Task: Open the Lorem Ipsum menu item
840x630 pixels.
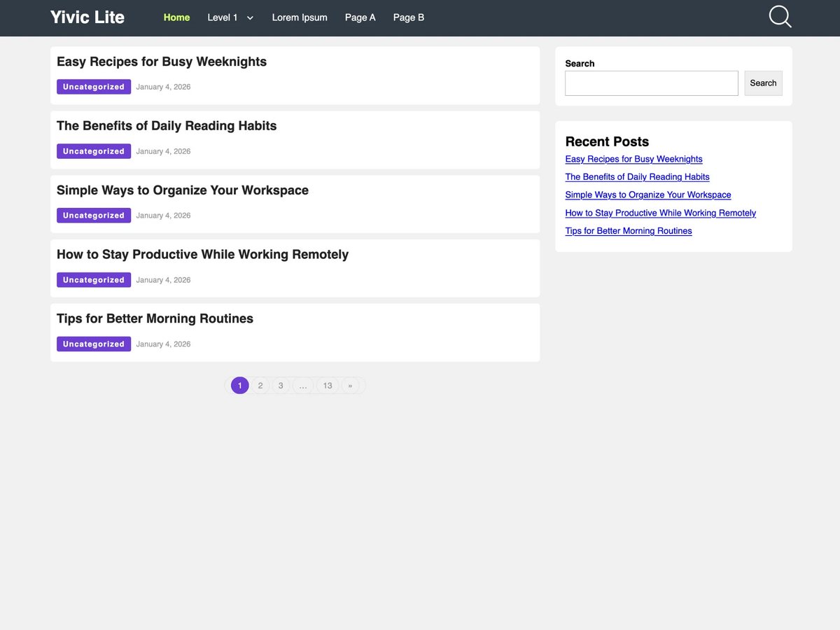Action: point(300,17)
